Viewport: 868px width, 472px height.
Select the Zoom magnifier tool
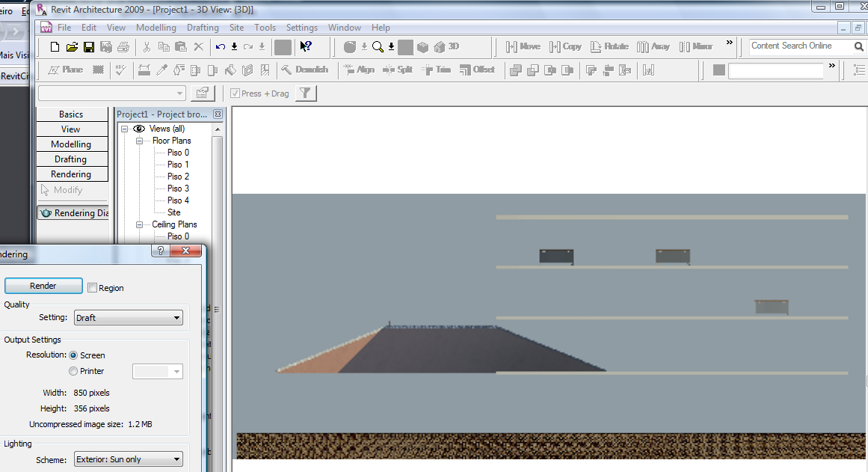(378, 47)
